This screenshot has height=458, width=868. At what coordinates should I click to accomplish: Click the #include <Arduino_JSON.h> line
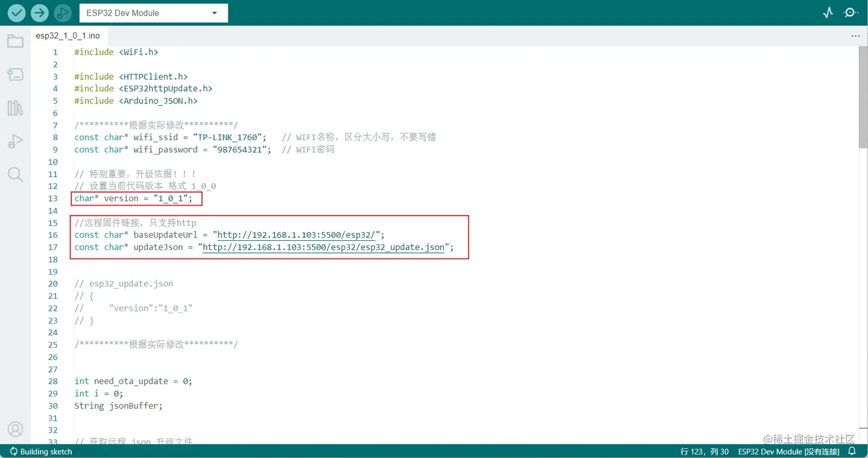click(136, 101)
